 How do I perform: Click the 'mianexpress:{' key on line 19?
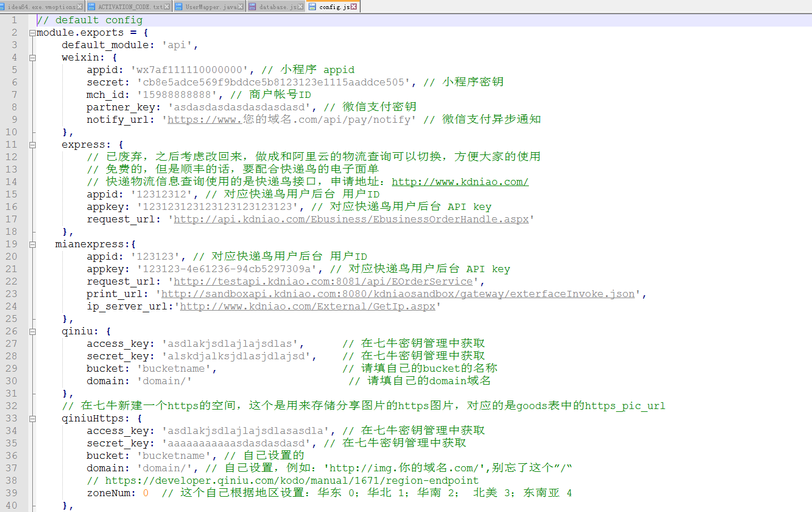click(x=96, y=244)
